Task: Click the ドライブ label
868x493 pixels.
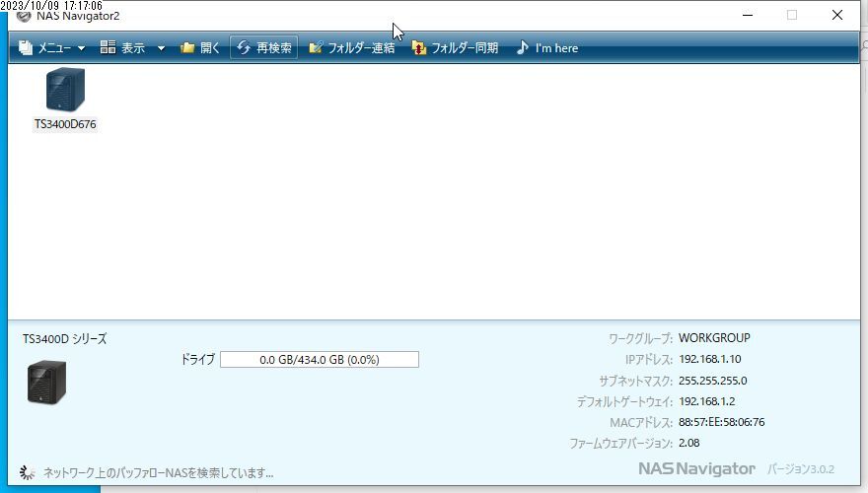Action: pos(197,360)
